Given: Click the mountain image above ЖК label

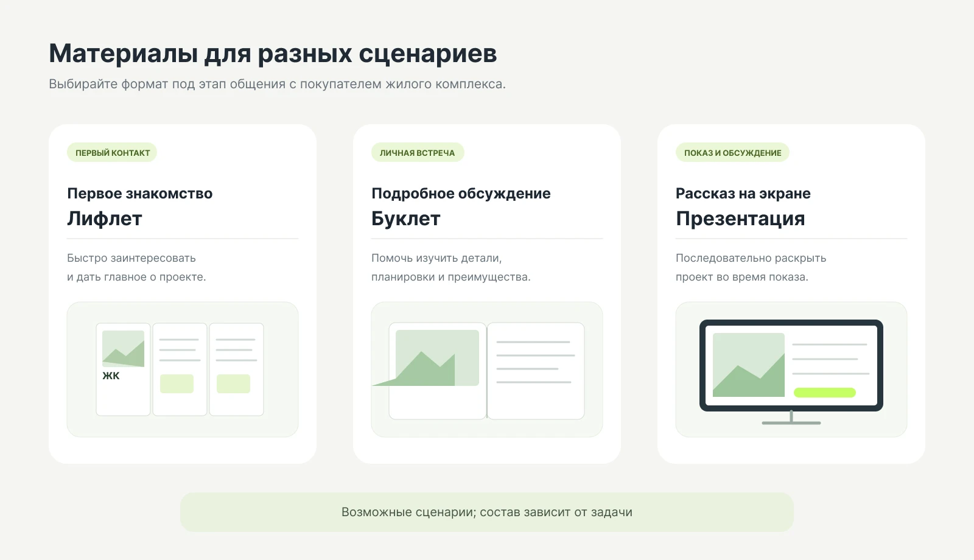Looking at the screenshot, I should tap(123, 349).
